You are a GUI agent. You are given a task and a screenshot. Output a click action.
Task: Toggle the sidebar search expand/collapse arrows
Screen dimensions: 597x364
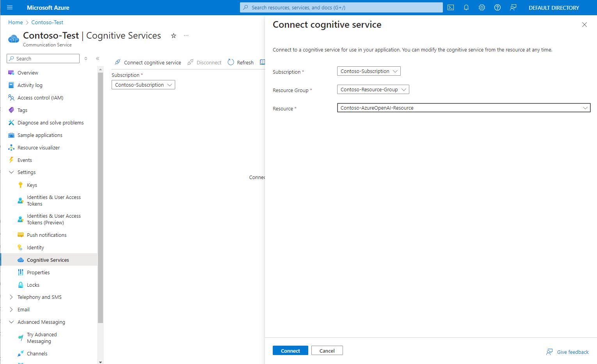pos(86,59)
